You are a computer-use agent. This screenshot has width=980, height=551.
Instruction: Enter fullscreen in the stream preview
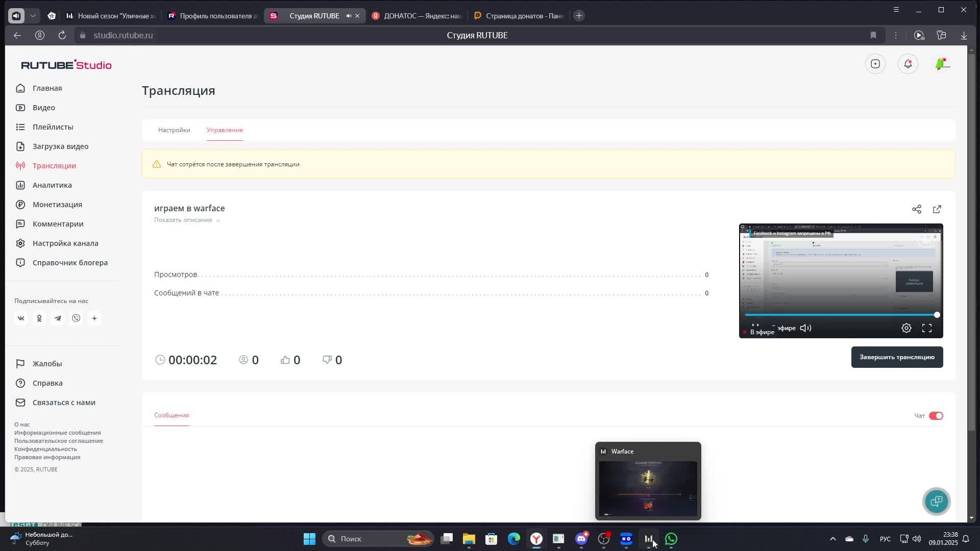pyautogui.click(x=926, y=328)
